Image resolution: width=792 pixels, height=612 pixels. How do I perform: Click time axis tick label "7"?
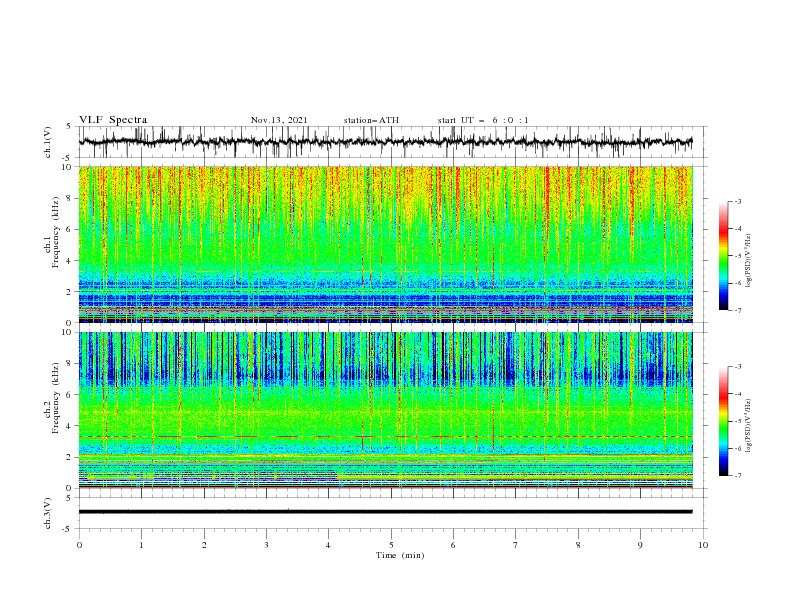(x=515, y=545)
